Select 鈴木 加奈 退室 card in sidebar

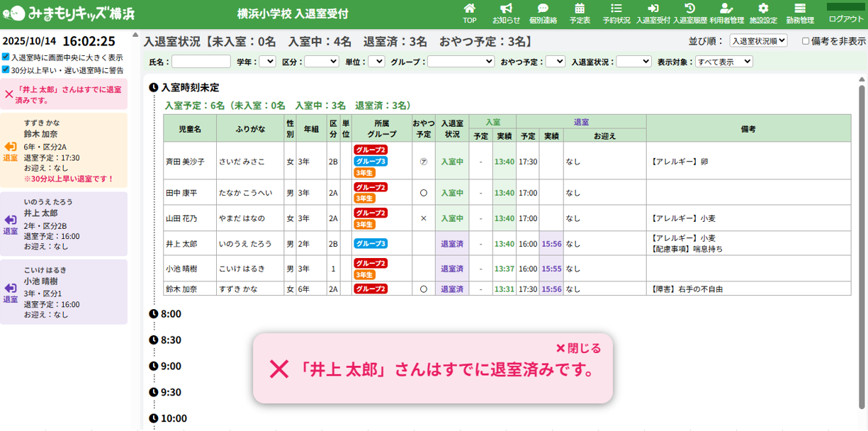tap(64, 150)
